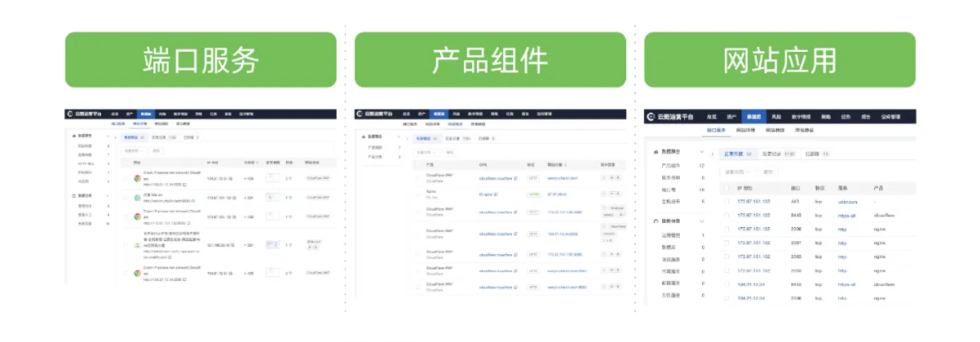The height and width of the screenshot is (342, 980).
Task: Click the green HTTPS tag in Nginx row
Action: pyautogui.click(x=534, y=194)
